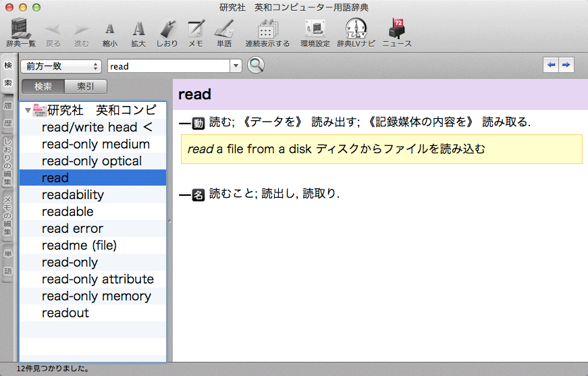The image size is (588, 376).
Task: Open the 前方一致 match mode dropdown
Action: (61, 66)
